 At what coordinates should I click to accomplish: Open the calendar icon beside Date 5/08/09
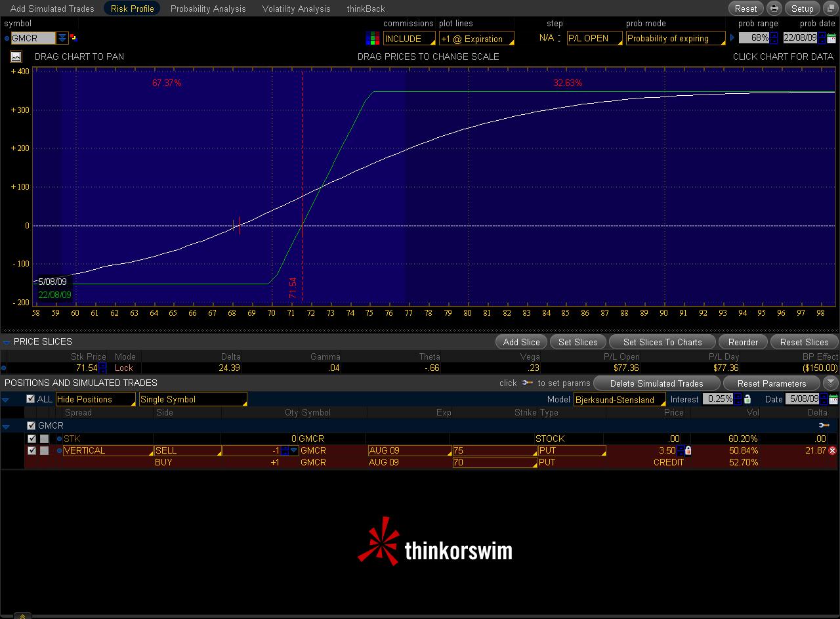[833, 399]
